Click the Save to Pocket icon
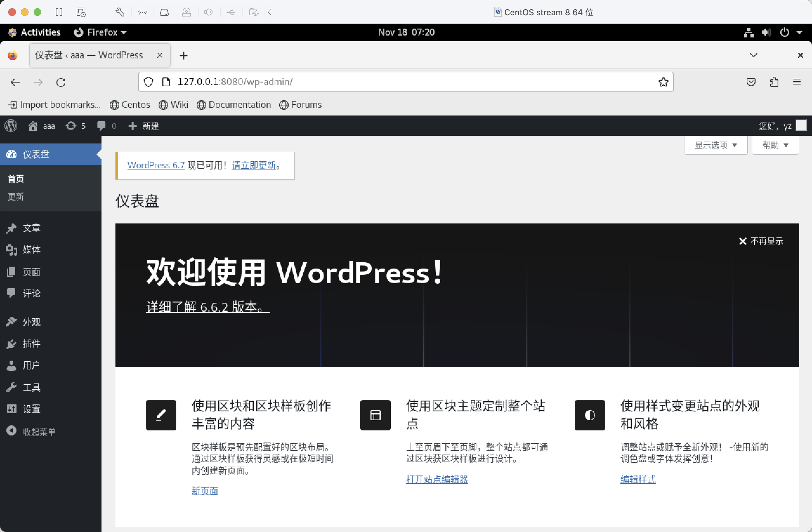The image size is (812, 532). click(x=750, y=82)
